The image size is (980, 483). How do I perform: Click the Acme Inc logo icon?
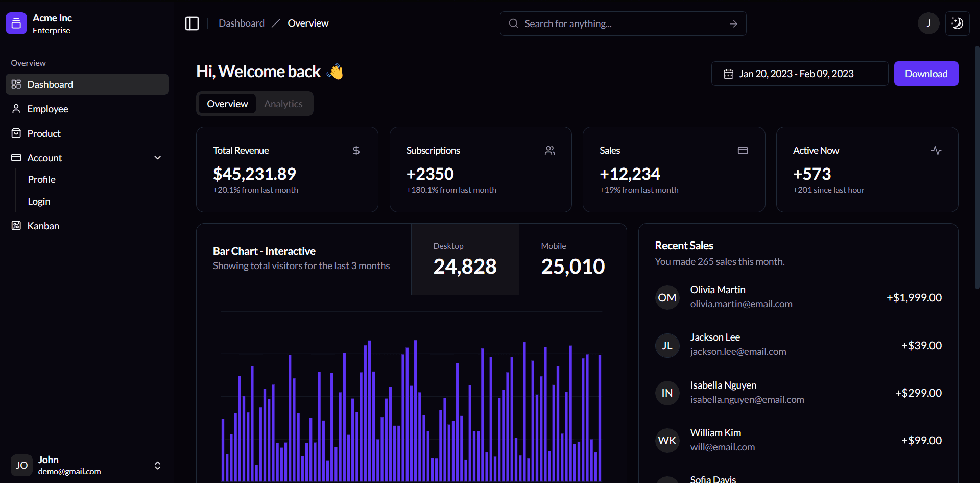pyautogui.click(x=16, y=23)
